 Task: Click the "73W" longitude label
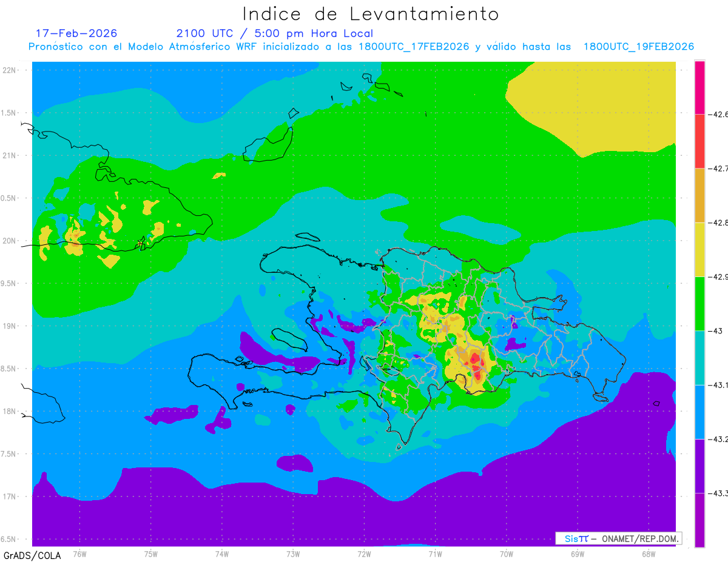pos(293,554)
